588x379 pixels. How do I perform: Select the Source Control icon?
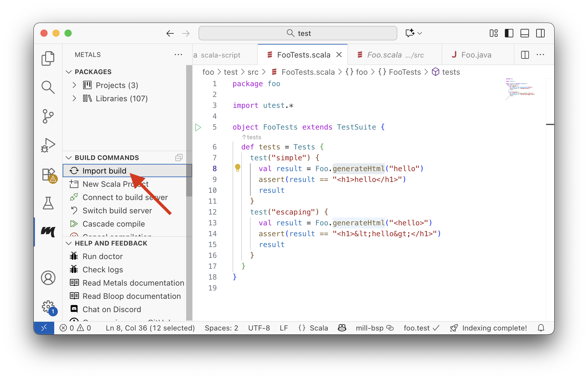[48, 116]
